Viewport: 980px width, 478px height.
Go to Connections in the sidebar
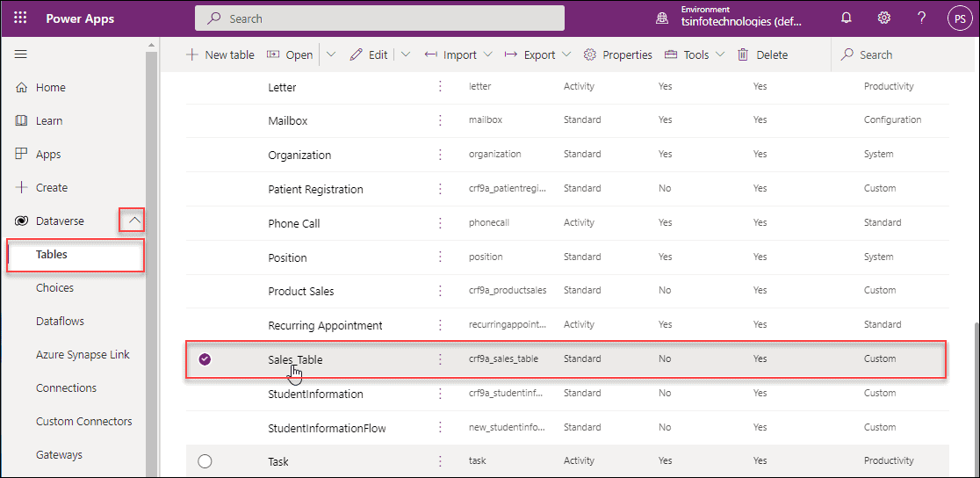66,387
